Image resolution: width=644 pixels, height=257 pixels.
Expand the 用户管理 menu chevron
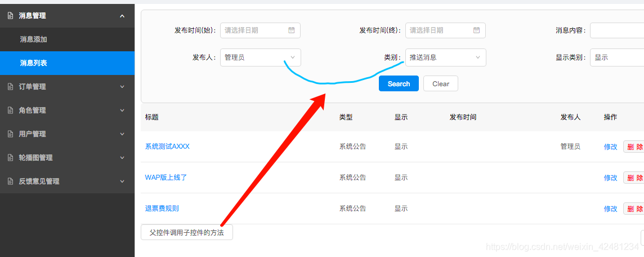pyautogui.click(x=122, y=134)
